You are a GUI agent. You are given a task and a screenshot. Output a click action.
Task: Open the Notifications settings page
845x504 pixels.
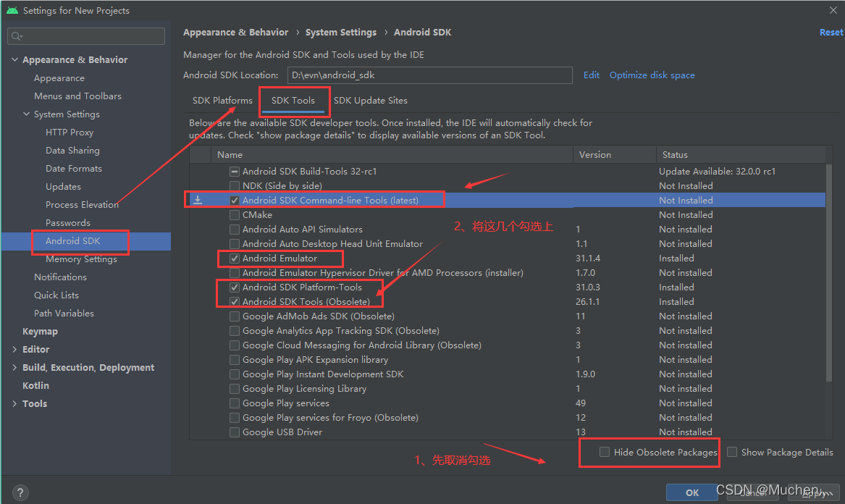point(60,277)
